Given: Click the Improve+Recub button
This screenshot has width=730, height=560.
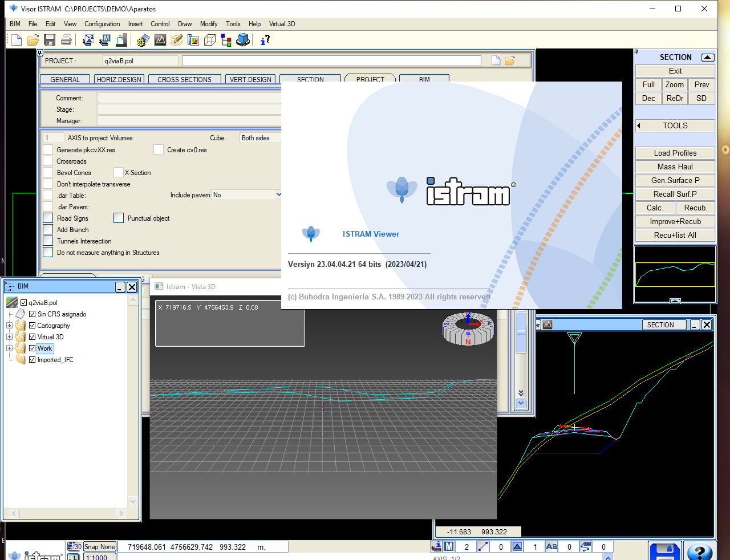Looking at the screenshot, I should pos(675,221).
